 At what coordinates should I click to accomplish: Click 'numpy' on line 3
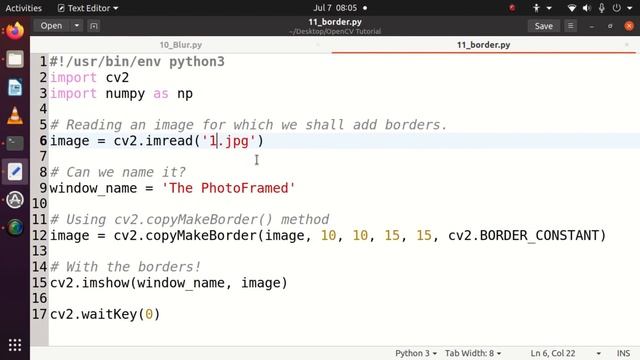click(x=125, y=93)
